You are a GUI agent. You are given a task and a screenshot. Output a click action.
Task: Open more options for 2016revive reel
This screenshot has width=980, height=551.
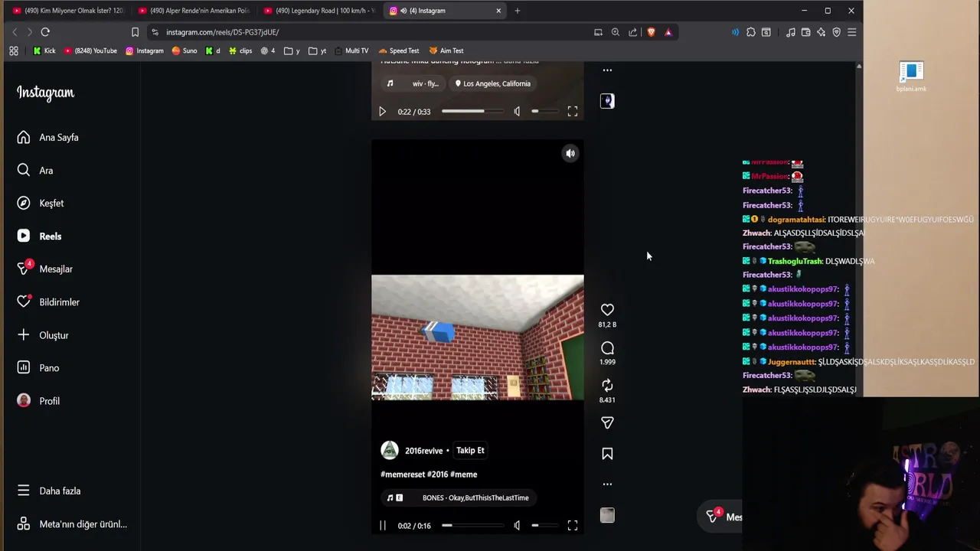[x=607, y=484]
